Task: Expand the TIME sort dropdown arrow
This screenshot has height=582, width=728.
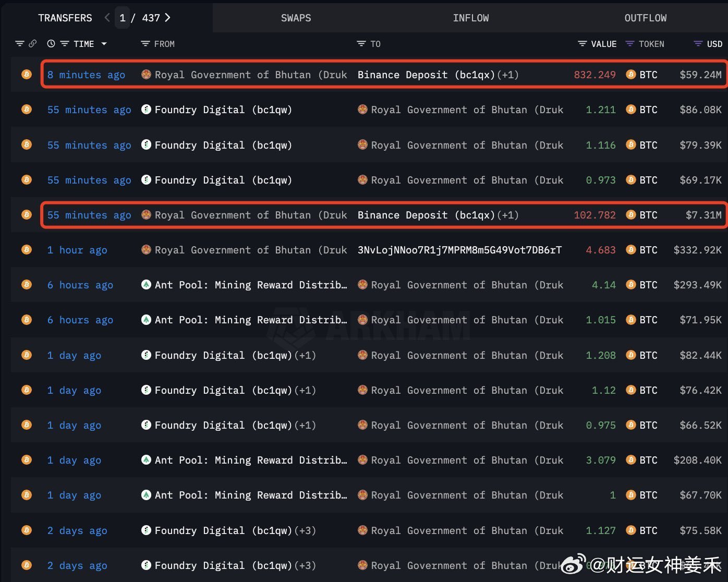Action: pos(104,44)
